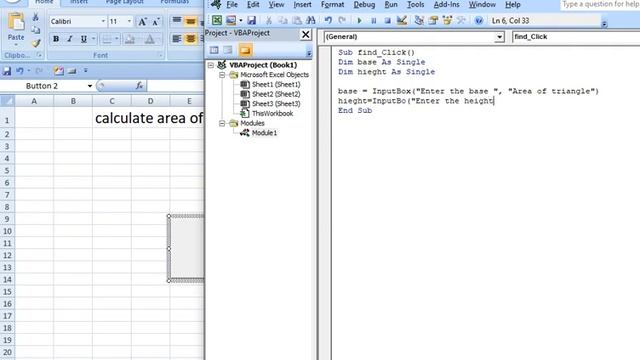Click Save icon in Excel Quick Access Toolbar
Image resolution: width=640 pixels, height=360 pixels.
pyautogui.click(x=7, y=71)
